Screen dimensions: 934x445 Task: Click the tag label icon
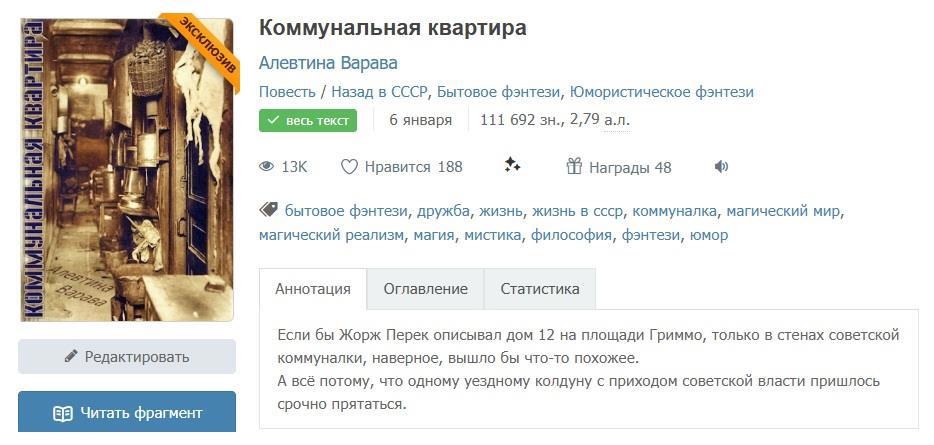268,210
